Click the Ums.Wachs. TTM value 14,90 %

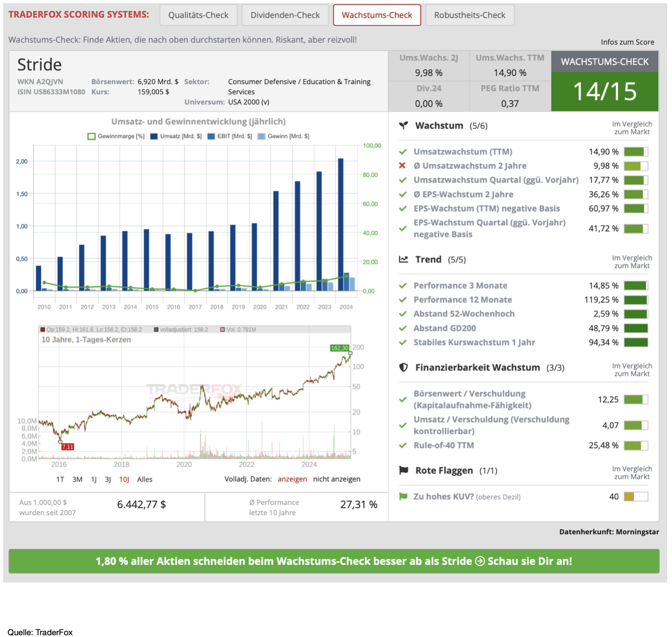click(x=510, y=73)
